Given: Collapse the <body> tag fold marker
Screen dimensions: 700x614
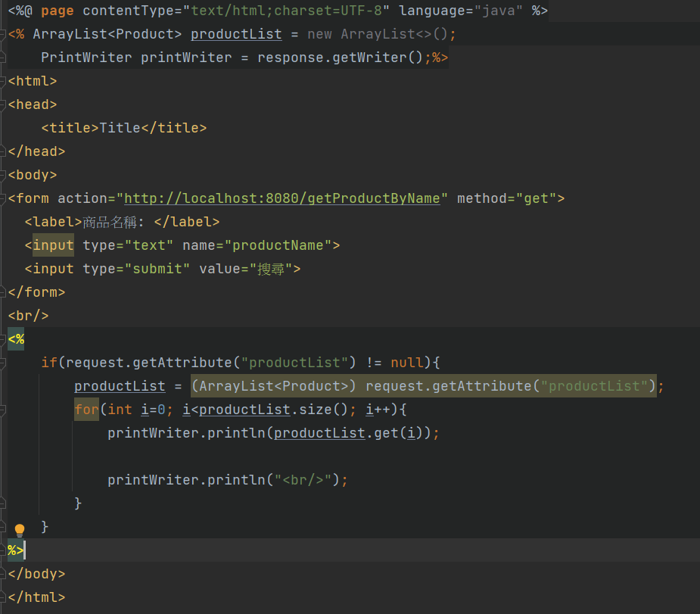Looking at the screenshot, I should pyautogui.click(x=2, y=175).
